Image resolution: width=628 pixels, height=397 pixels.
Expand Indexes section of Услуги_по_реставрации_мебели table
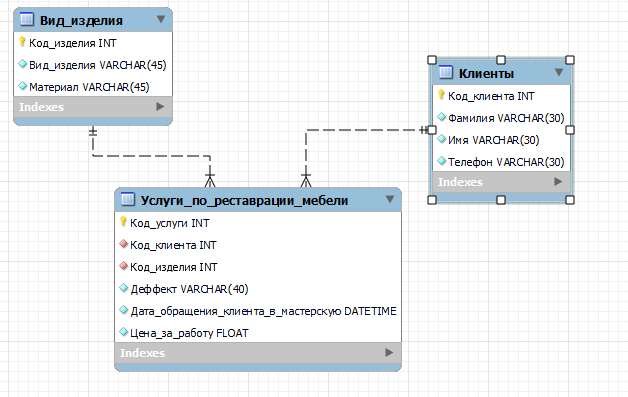click(x=389, y=353)
